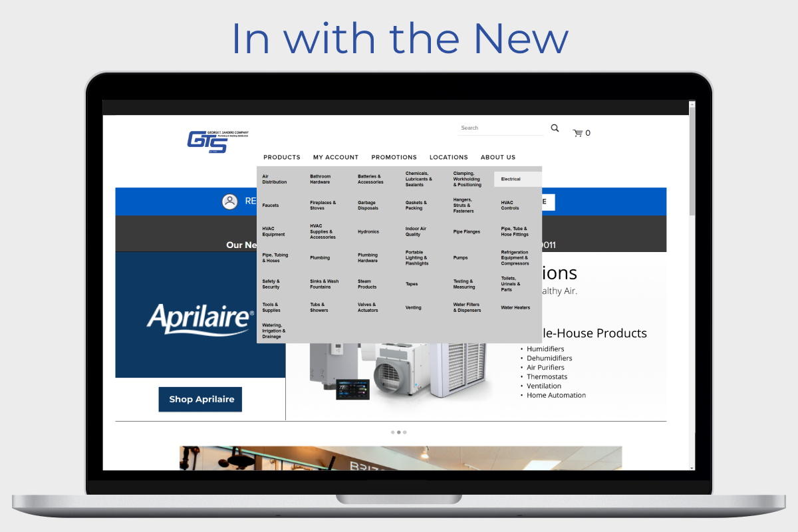The width and height of the screenshot is (798, 532).
Task: Select Water Filters & Dispensers category
Action: [467, 307]
